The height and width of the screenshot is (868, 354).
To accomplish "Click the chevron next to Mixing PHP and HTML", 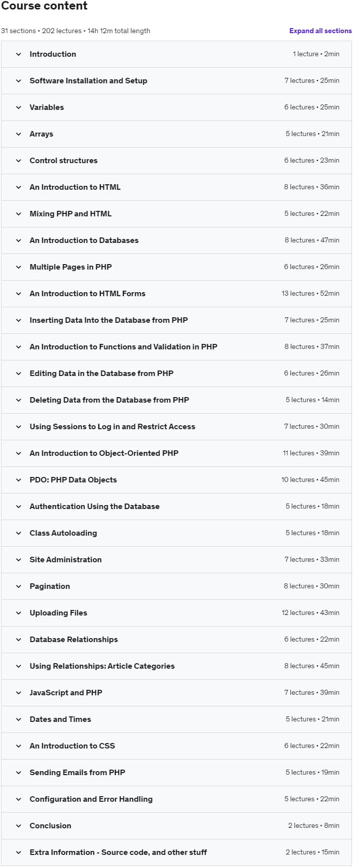I will coord(19,214).
